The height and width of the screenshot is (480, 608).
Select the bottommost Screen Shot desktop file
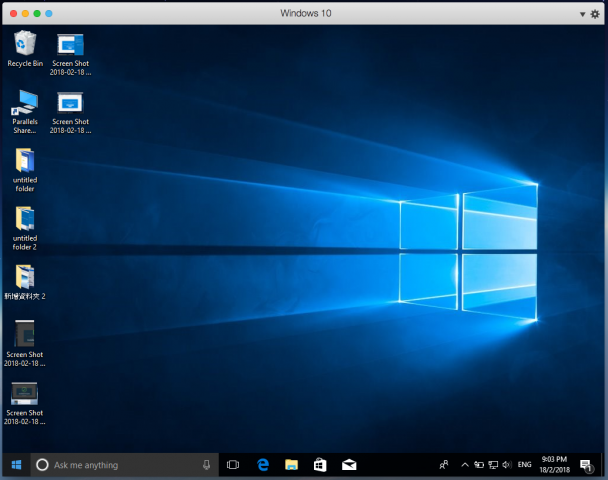(x=24, y=404)
